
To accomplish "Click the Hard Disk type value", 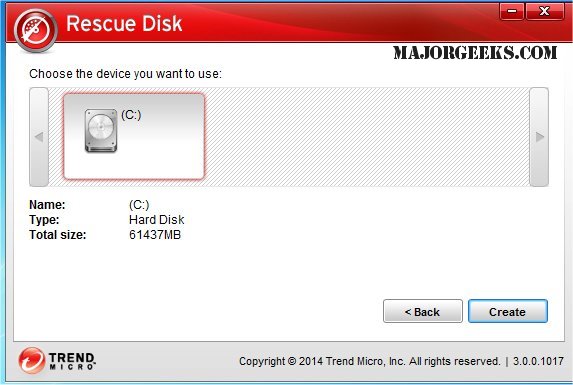I will (x=157, y=220).
